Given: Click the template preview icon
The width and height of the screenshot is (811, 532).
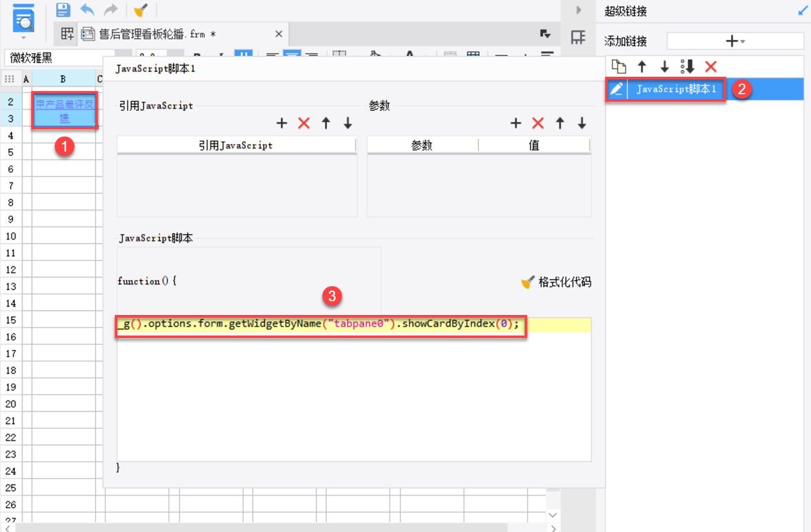Looking at the screenshot, I should pos(24,18).
